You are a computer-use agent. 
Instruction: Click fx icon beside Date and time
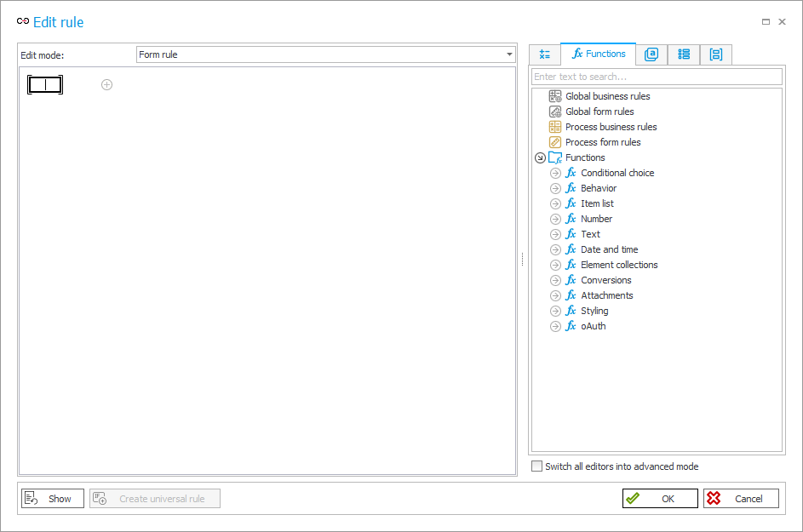[571, 250]
